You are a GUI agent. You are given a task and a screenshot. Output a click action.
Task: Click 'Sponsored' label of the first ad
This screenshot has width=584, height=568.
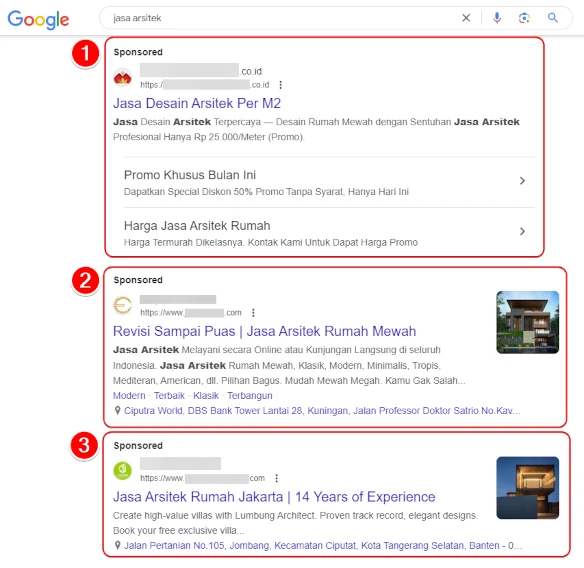tap(138, 52)
